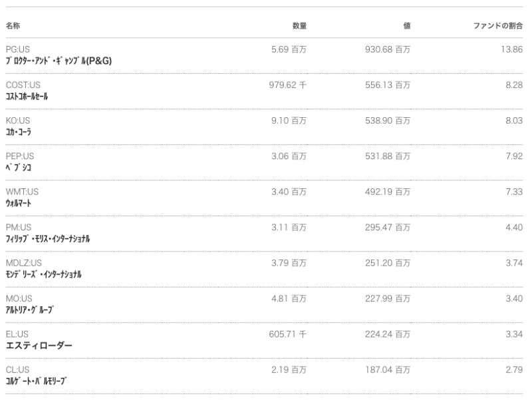Viewport: 532px width, 400px height.
Task: Click the 値 column header
Action: [x=406, y=25]
